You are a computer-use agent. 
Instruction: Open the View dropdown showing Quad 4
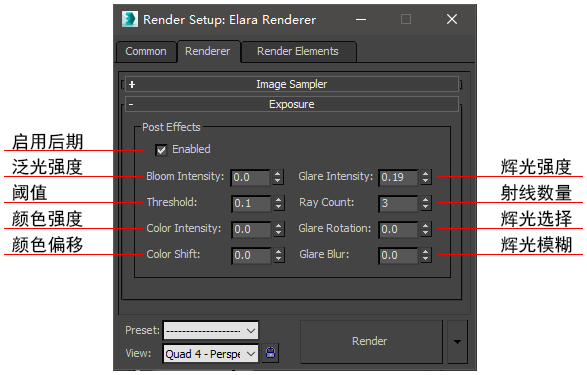point(211,354)
